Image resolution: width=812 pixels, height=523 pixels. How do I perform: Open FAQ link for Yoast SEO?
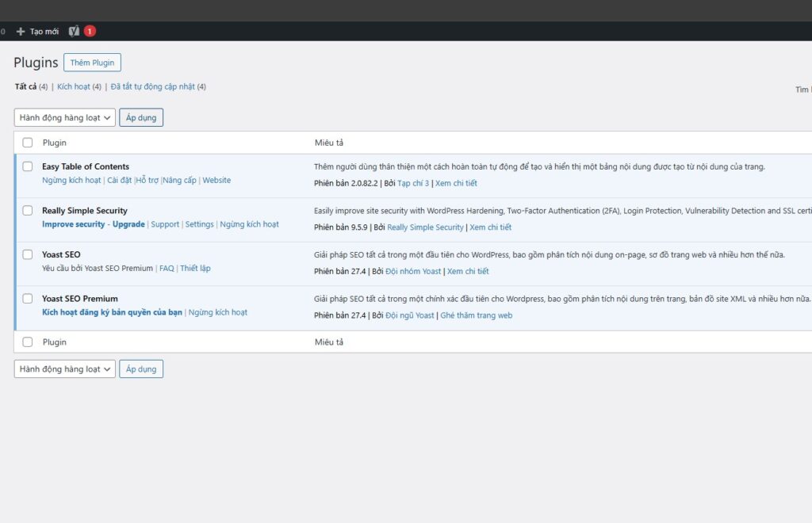click(167, 268)
